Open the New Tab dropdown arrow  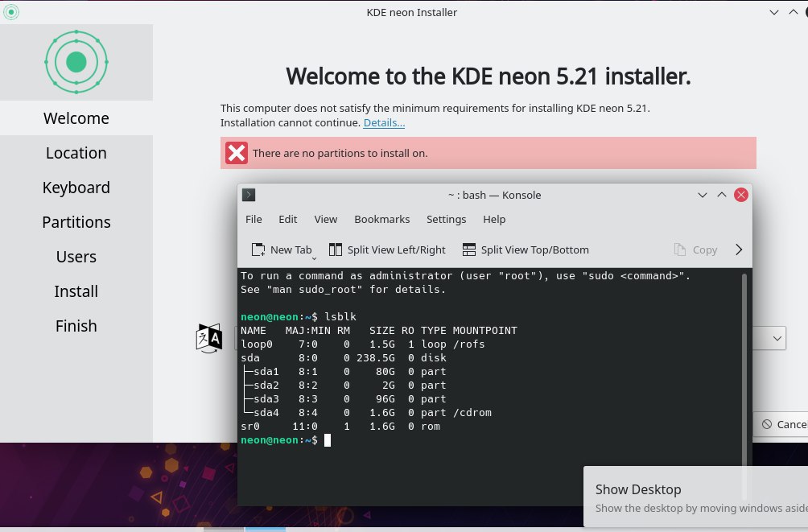[314, 258]
